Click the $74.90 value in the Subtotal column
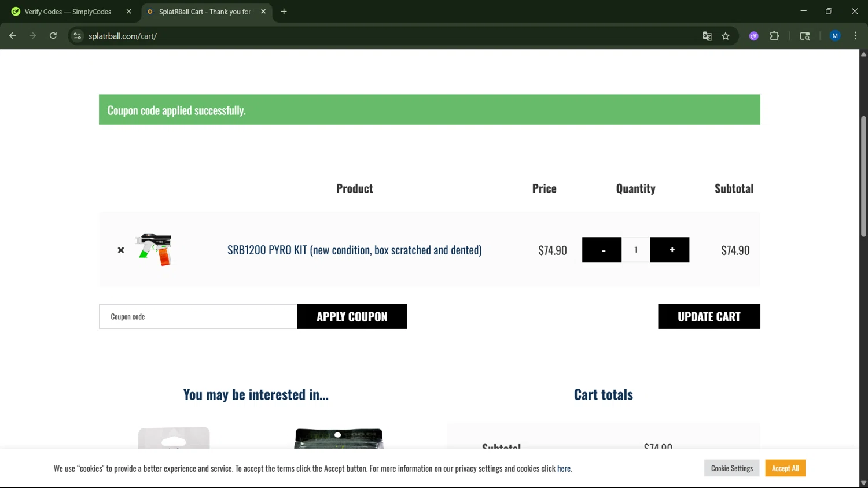868x488 pixels. click(x=735, y=250)
